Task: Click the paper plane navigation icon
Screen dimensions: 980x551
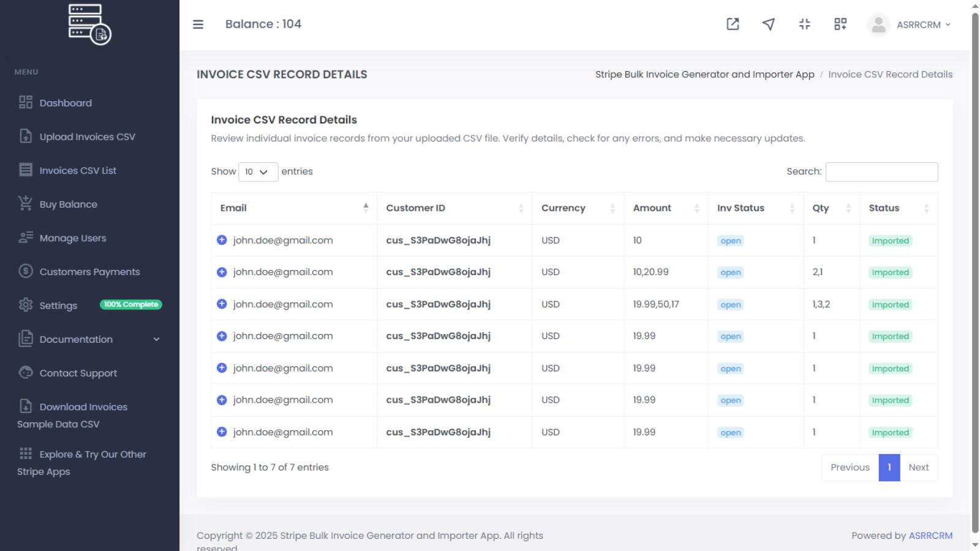Action: [x=768, y=25]
